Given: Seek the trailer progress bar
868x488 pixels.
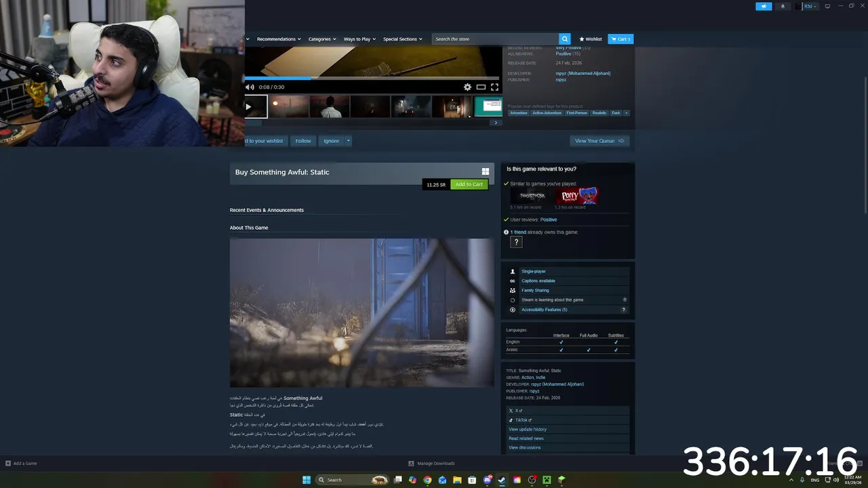Looking at the screenshot, I should pyautogui.click(x=372, y=78).
